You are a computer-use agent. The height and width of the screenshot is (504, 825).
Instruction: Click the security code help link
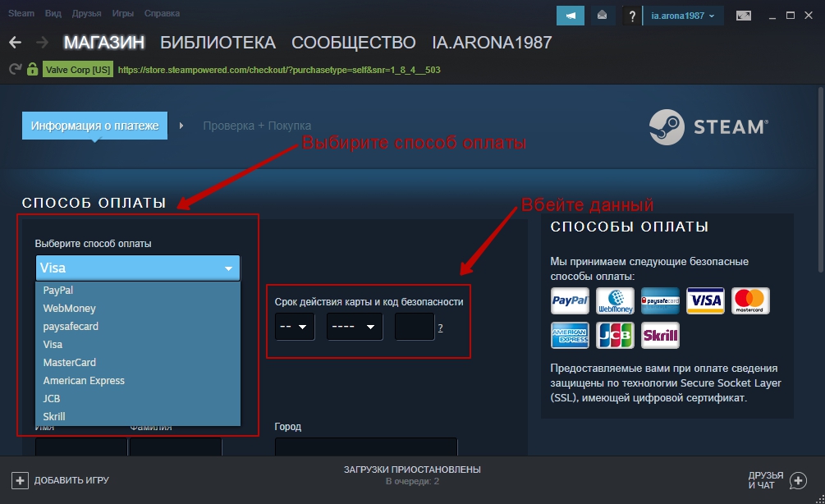[x=440, y=328]
